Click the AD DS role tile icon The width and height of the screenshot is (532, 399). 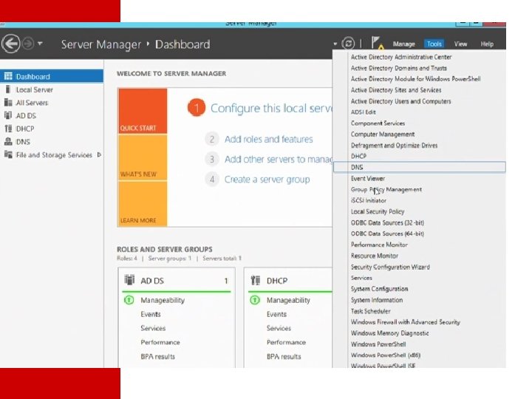[129, 280]
